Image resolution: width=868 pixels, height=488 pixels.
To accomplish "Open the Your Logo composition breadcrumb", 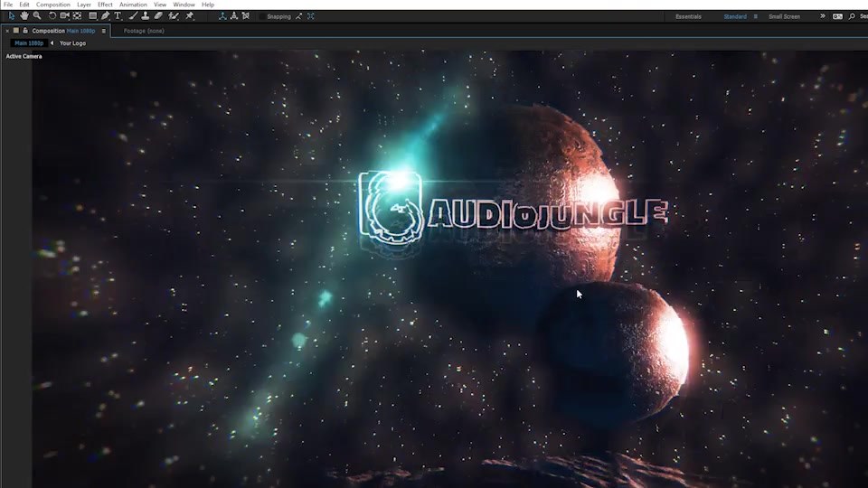I will coord(72,43).
